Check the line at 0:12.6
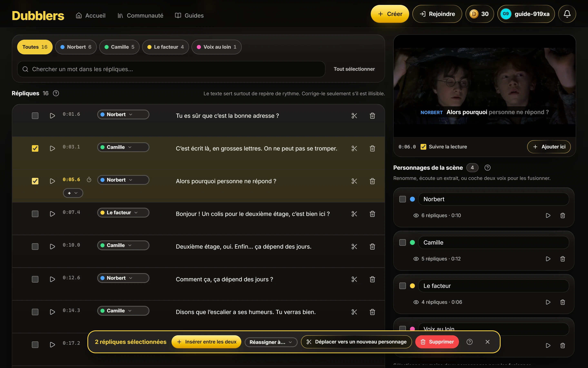The image size is (588, 368). pyautogui.click(x=35, y=279)
